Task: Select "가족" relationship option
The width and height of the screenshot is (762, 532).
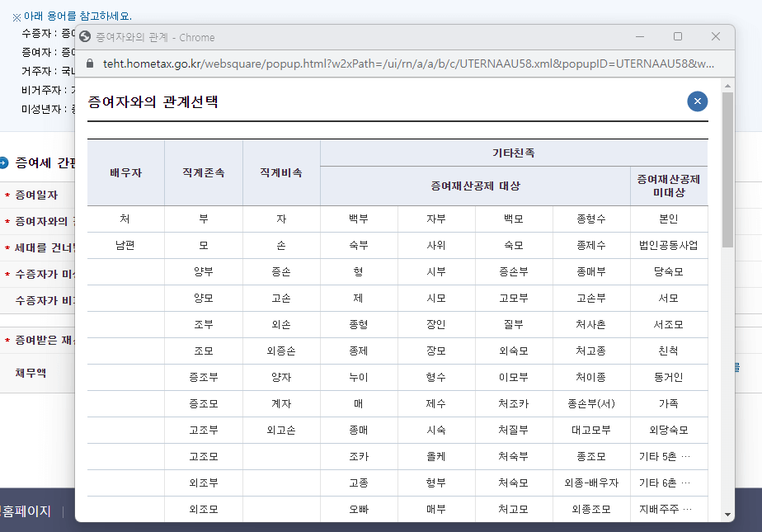Action: point(668,403)
